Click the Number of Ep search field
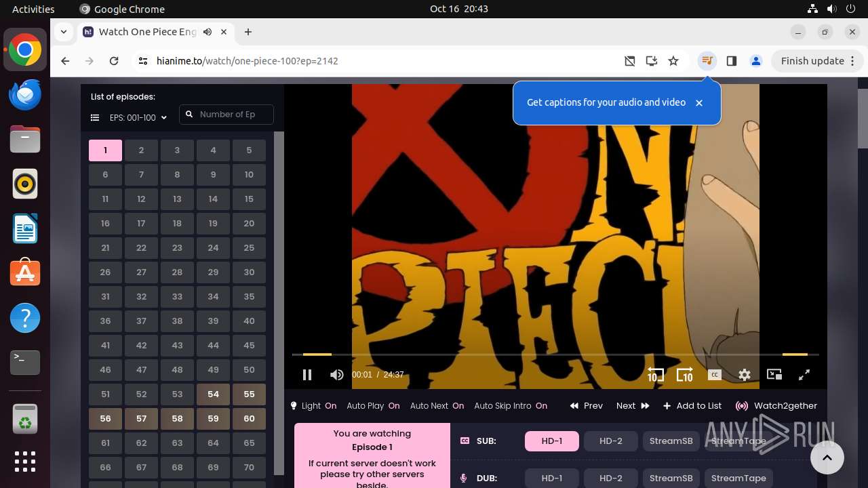The width and height of the screenshot is (868, 488). [x=226, y=115]
